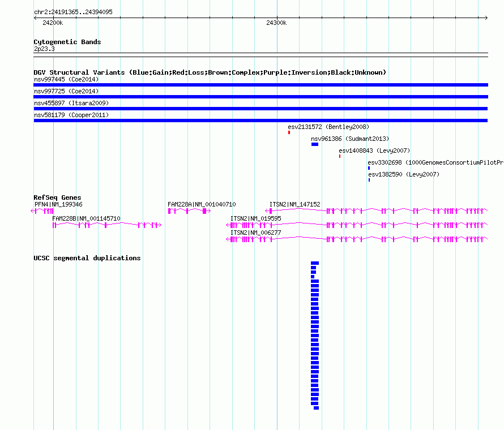Open variant esv1408843 (Levy2007) label

374,150
